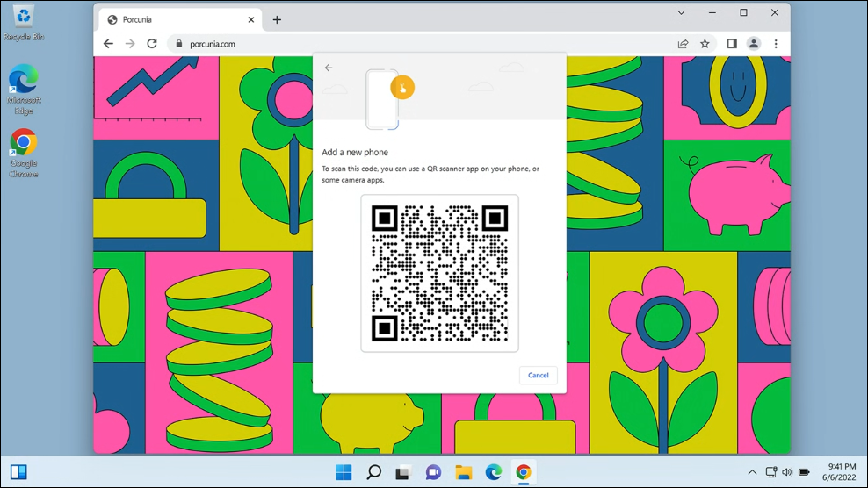Screen dimensions: 868x488
Task: Open File Explorer from the taskbar
Action: [463, 472]
